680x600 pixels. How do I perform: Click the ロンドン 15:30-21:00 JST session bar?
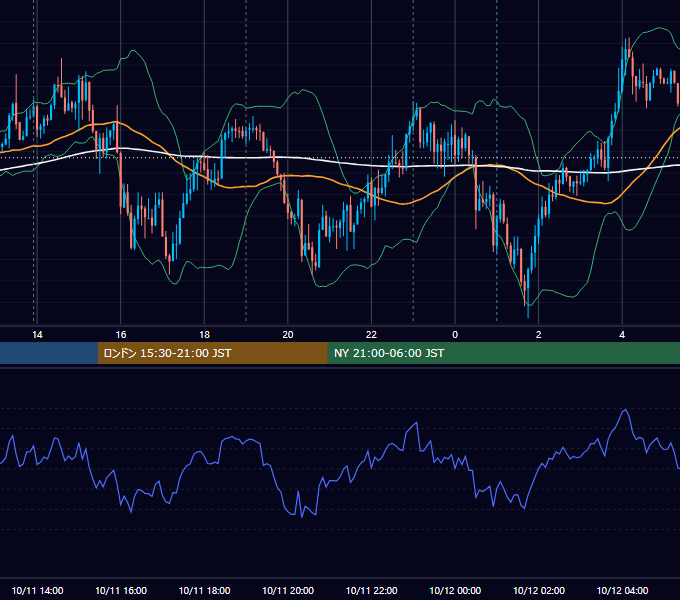(x=212, y=353)
